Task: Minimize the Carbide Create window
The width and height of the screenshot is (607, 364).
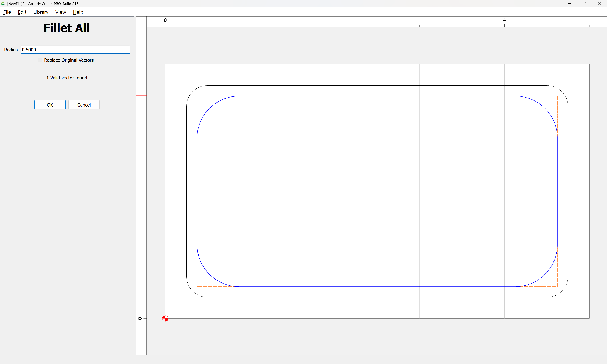Action: point(570,4)
